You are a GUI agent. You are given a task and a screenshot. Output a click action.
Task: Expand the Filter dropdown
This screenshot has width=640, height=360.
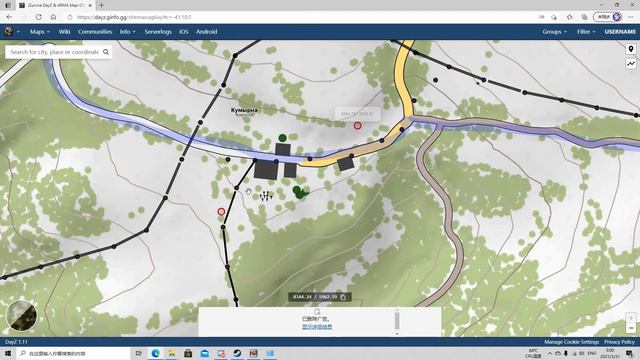coord(586,32)
